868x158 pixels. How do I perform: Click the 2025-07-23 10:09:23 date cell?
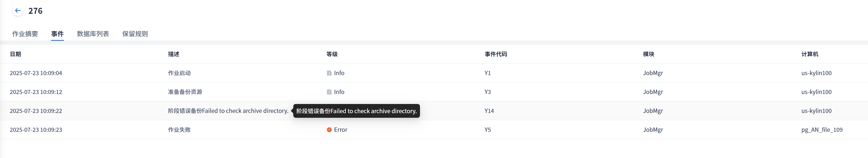click(x=36, y=130)
